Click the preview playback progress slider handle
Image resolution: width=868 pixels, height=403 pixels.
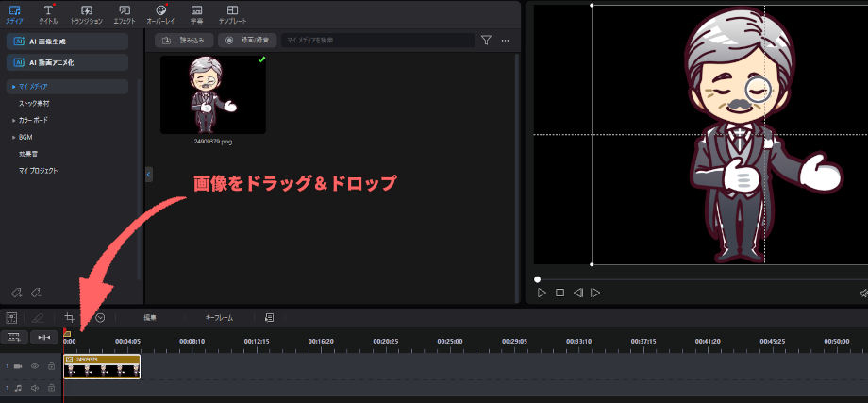[538, 278]
